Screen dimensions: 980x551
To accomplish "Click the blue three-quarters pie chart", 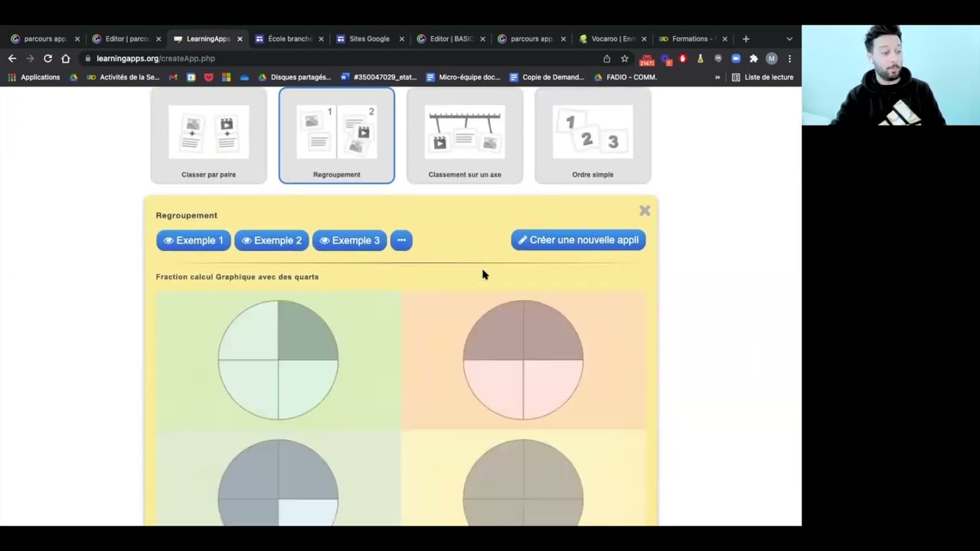I will tap(278, 482).
